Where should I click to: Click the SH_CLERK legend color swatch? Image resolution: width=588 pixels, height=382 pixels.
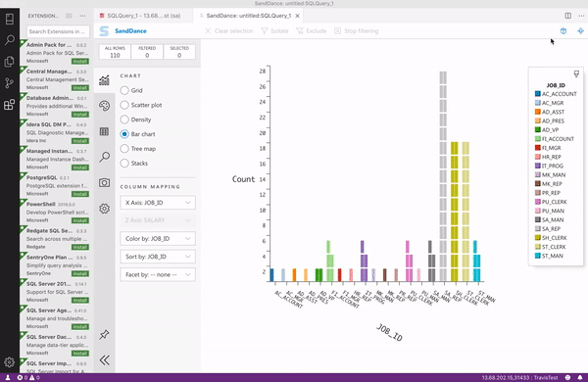coord(537,238)
